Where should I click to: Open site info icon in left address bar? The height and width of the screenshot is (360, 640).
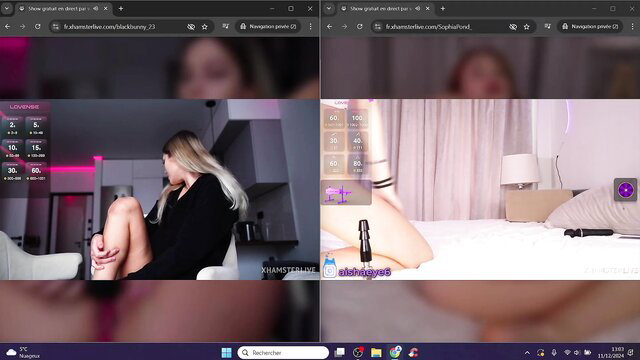56,27
